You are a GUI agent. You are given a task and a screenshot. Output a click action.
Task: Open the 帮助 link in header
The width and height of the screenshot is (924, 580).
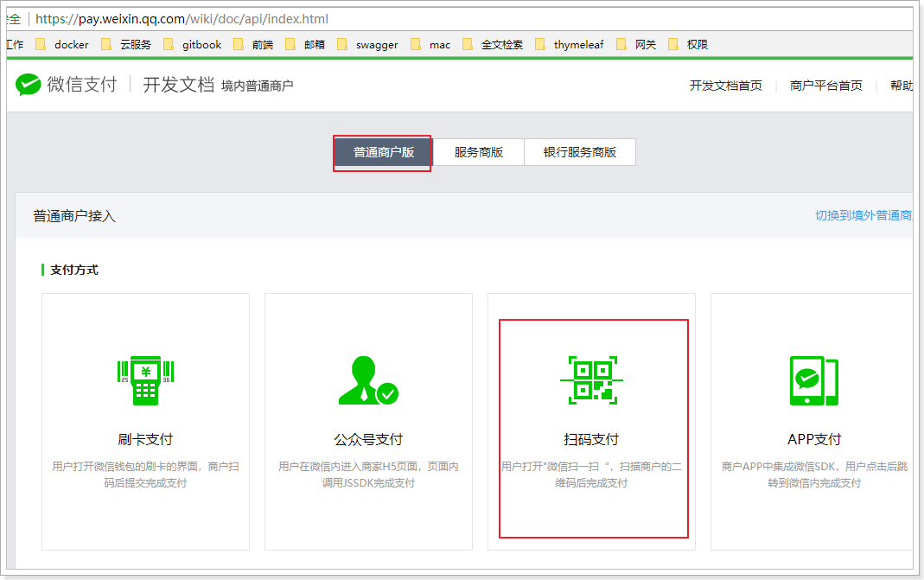coord(902,86)
